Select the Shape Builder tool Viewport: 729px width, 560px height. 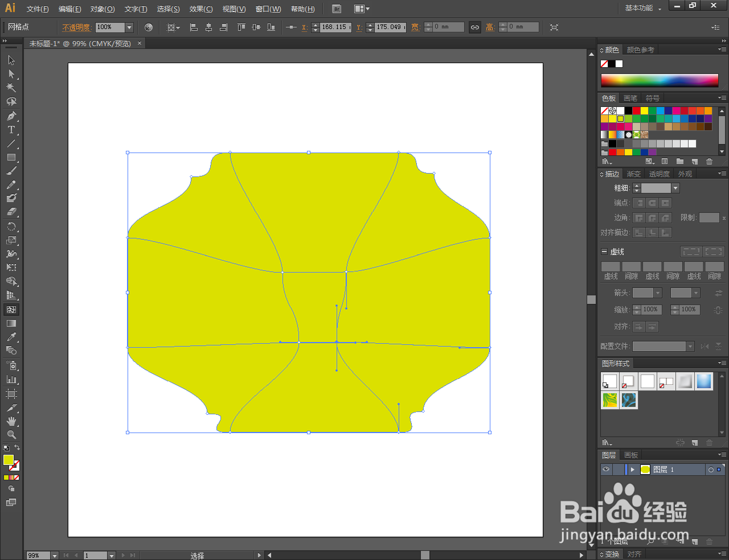[x=11, y=282]
